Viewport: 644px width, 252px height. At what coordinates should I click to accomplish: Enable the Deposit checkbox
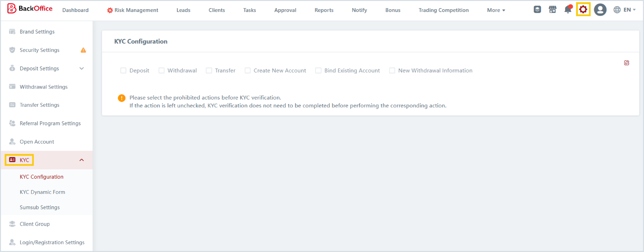(123, 71)
